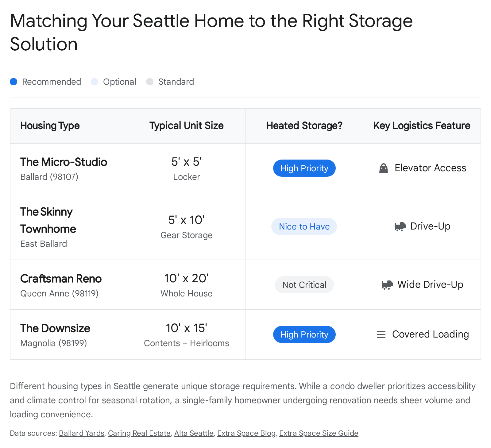Click the blue Recommended legend dot

pos(14,82)
